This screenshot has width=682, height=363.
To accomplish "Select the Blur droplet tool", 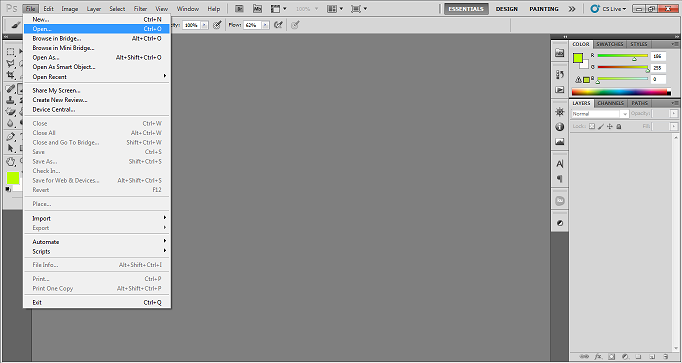I will [10, 123].
